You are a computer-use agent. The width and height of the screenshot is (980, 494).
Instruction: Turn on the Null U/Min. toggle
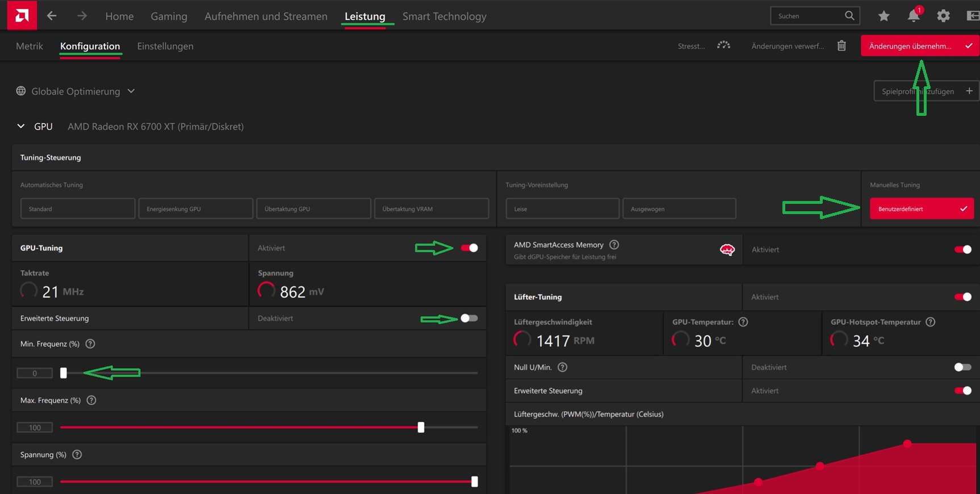coord(962,367)
